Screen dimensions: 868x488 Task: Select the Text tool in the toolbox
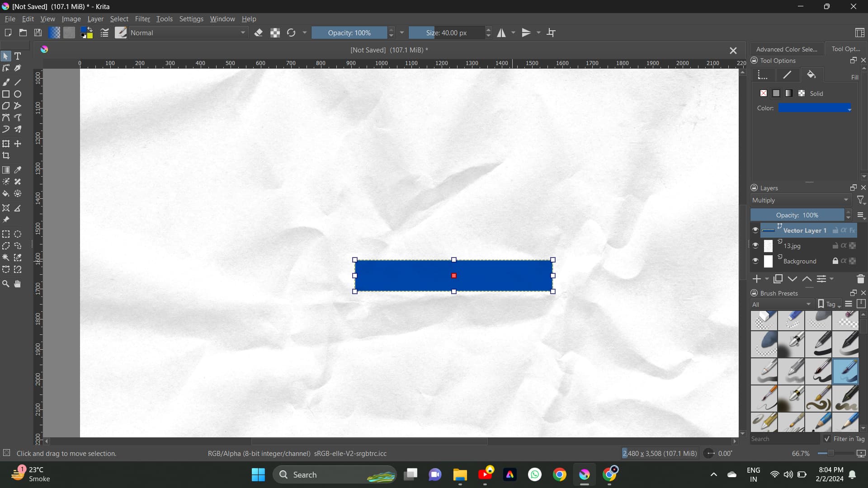[18, 56]
